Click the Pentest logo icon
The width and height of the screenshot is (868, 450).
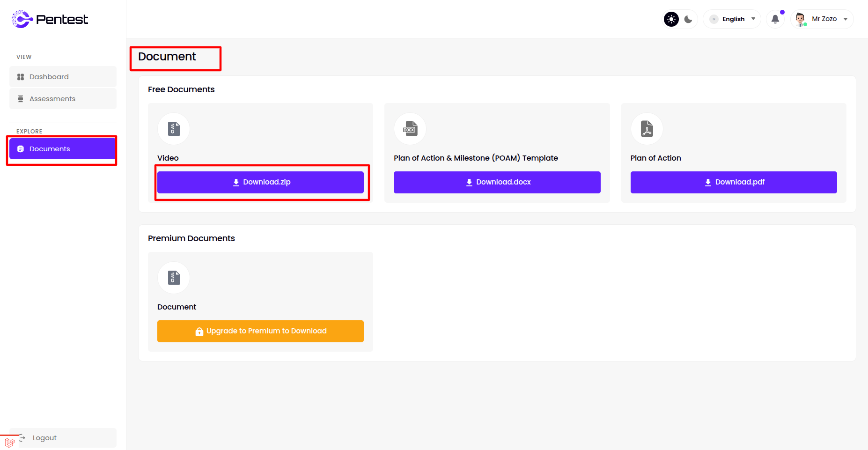click(22, 19)
